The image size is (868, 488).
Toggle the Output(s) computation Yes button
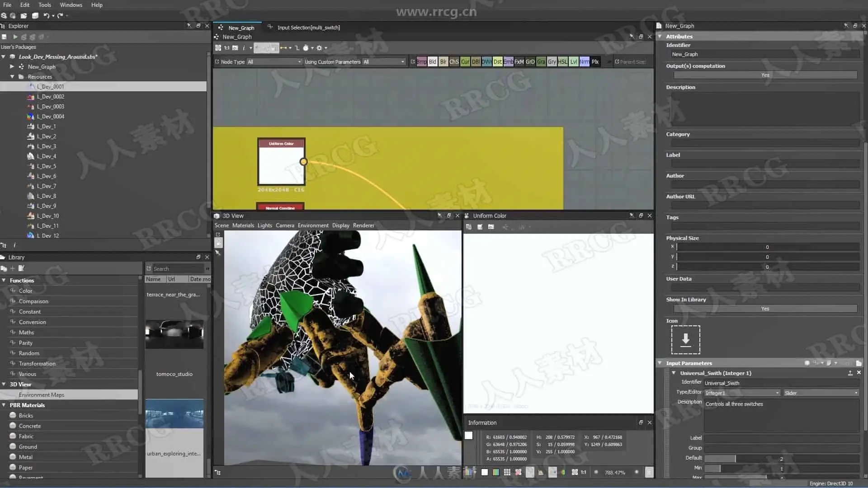[765, 75]
